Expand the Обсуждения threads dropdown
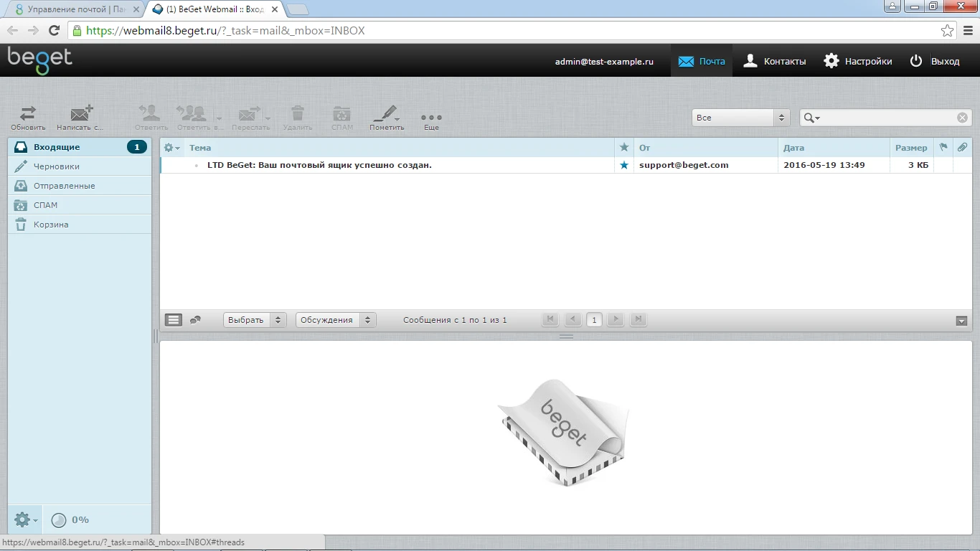Viewport: 980px width, 551px height. [x=335, y=320]
